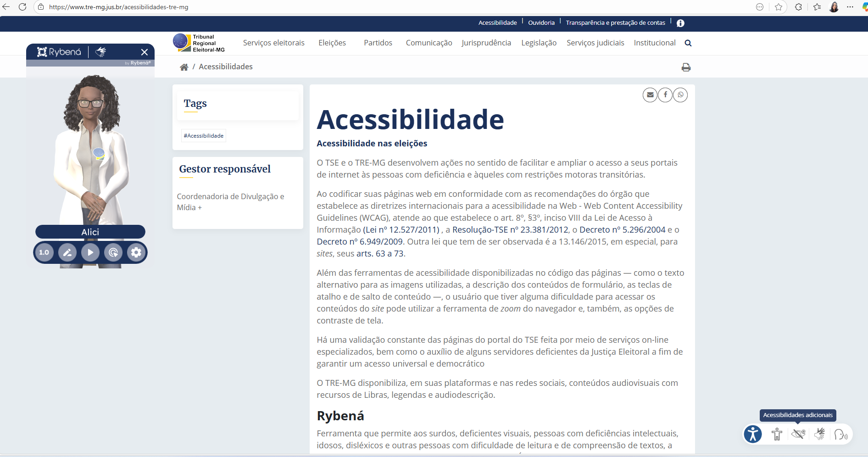Click the Rybená play button
The image size is (868, 457).
click(x=90, y=252)
